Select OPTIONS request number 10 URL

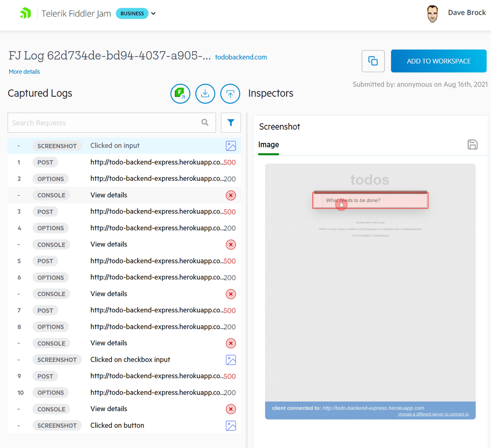click(x=157, y=392)
